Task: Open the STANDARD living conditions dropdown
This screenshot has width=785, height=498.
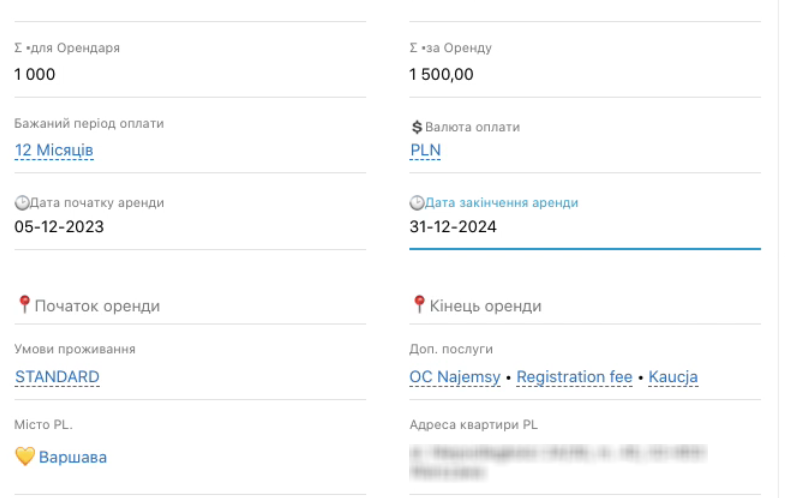Action: coord(57,377)
